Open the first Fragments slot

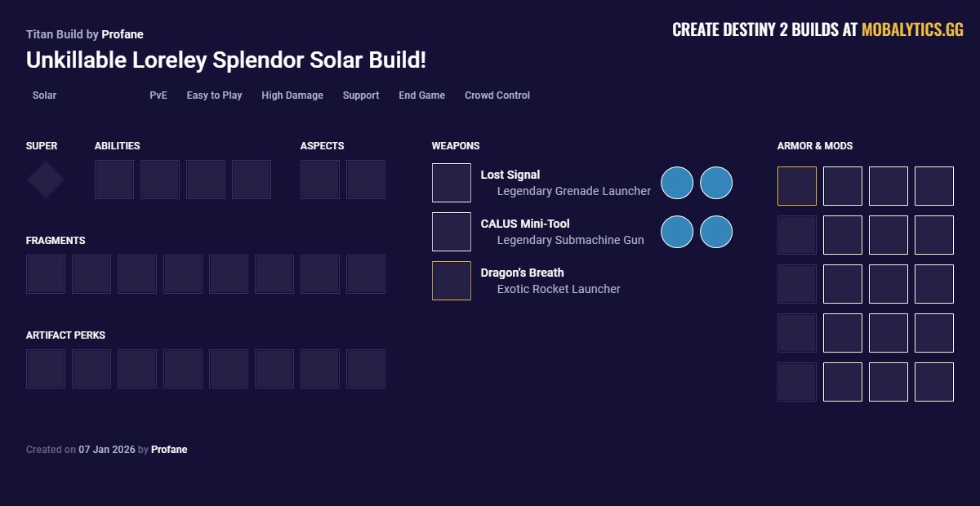[45, 273]
